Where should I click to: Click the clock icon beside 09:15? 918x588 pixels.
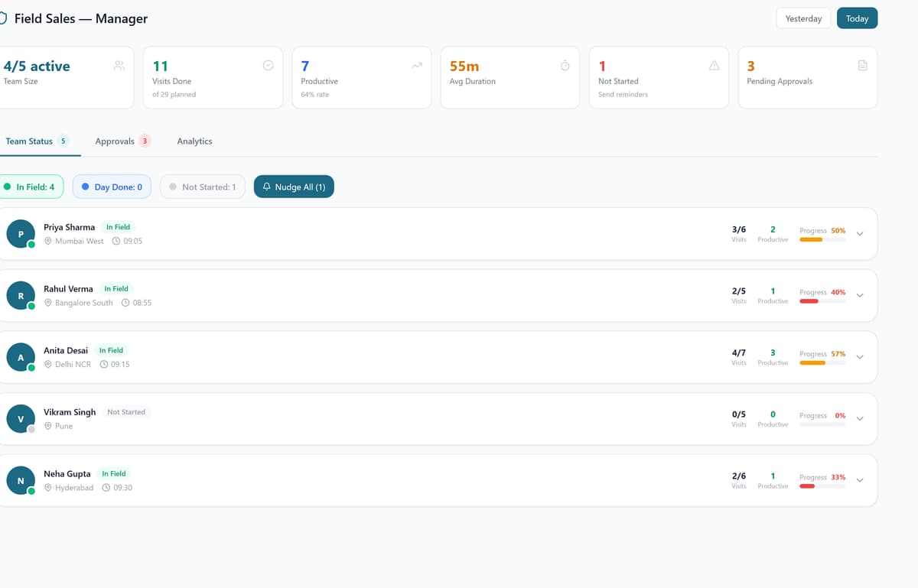(103, 365)
